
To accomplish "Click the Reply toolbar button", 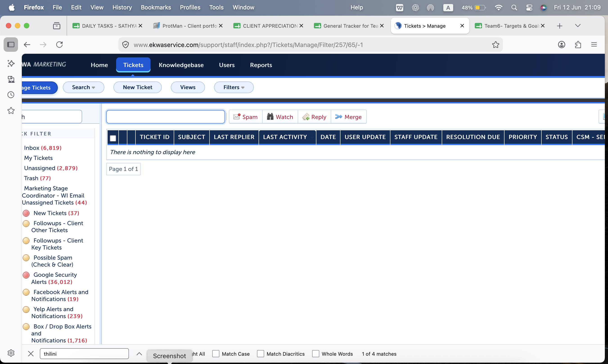I will [314, 117].
